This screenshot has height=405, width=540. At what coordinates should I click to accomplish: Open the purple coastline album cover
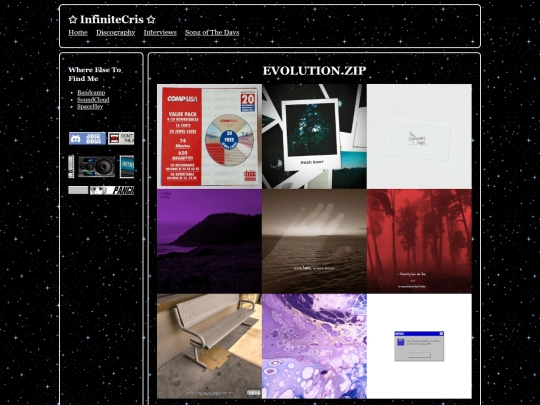209,241
